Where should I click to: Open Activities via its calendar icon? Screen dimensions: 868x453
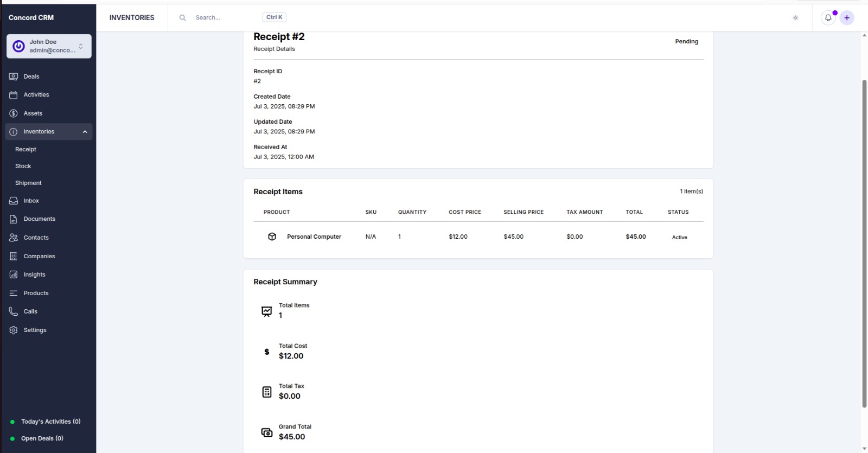[14, 95]
